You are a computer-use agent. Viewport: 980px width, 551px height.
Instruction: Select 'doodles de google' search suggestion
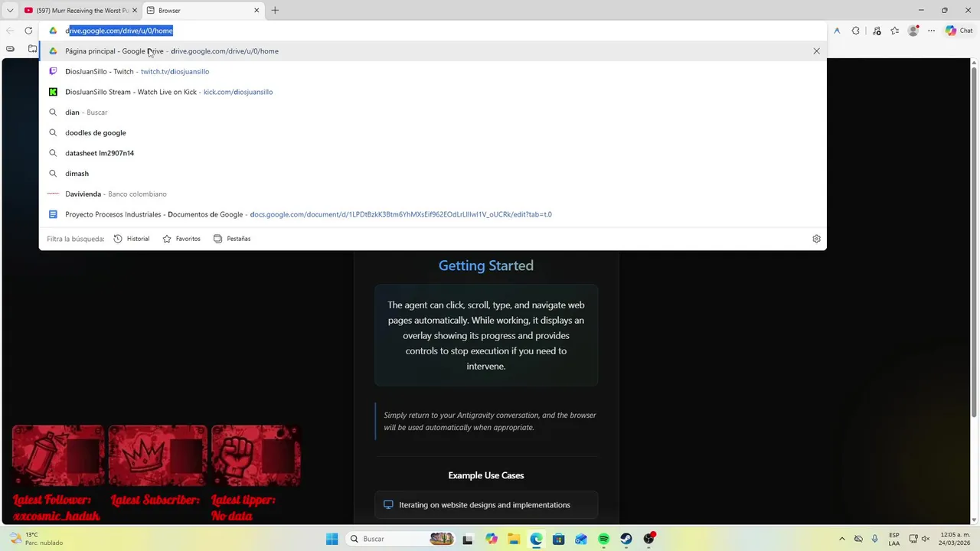click(433, 132)
